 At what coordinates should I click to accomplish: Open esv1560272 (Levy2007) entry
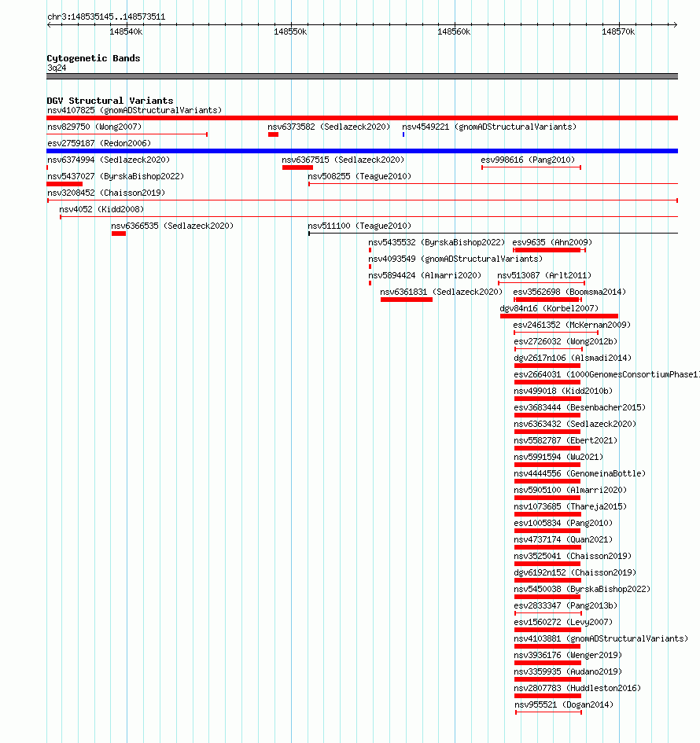click(563, 623)
